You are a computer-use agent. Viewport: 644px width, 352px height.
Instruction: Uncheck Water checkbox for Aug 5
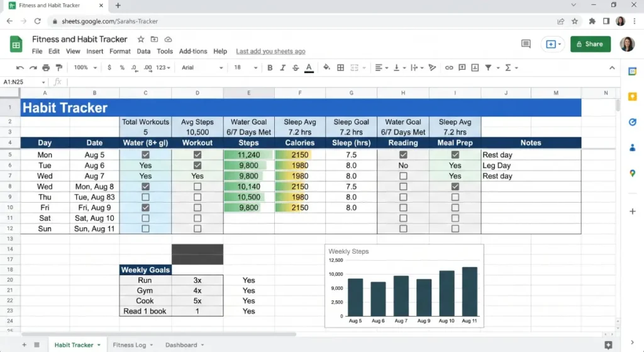pyautogui.click(x=145, y=155)
